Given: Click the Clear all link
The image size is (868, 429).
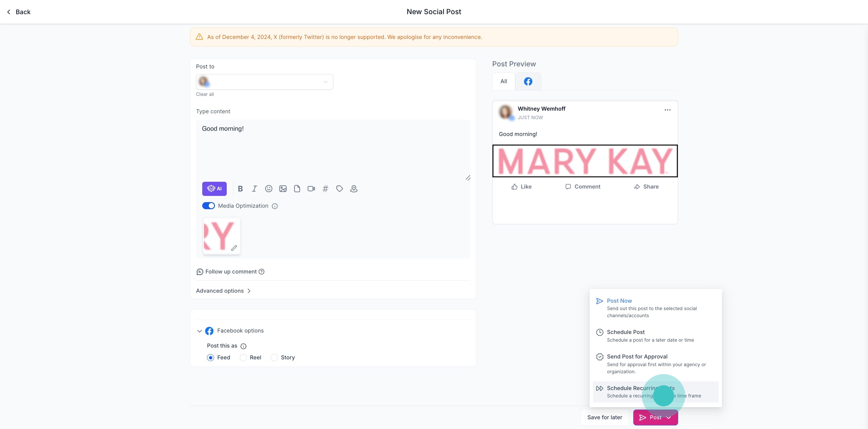Looking at the screenshot, I should [x=205, y=94].
